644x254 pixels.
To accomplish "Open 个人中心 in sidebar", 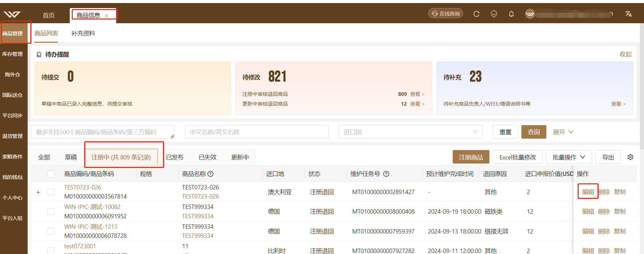I will 13,197.
